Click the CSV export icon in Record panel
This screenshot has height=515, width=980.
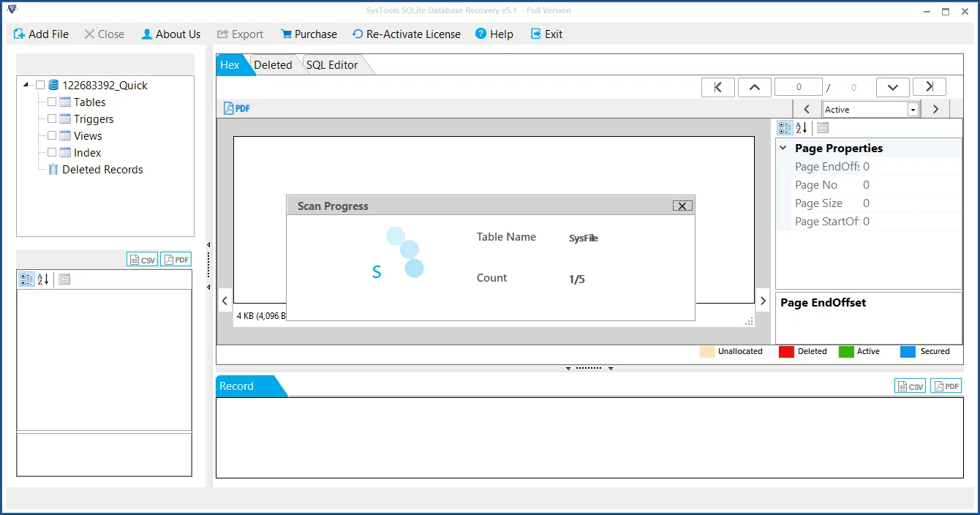click(910, 386)
